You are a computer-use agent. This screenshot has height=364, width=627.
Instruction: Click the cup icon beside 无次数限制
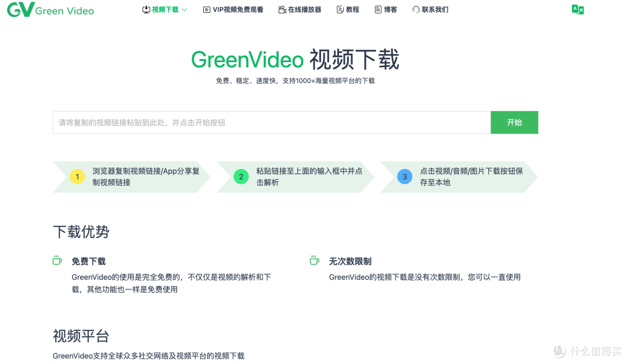point(315,261)
